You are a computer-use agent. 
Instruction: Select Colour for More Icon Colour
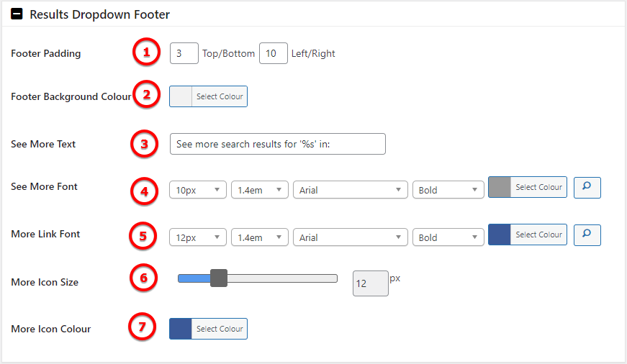220,329
